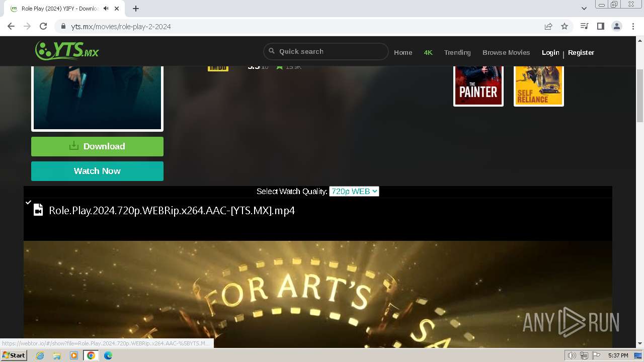Click the system tray network icon

point(584,355)
